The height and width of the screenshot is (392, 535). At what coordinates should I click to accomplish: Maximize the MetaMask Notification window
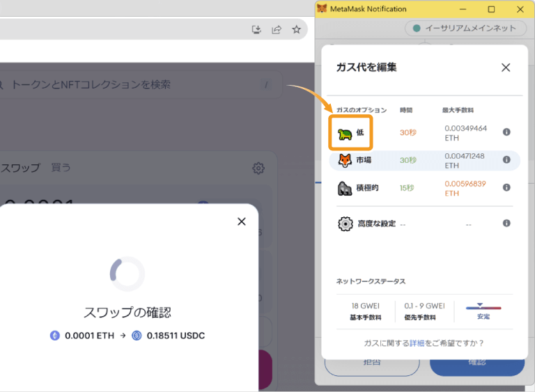(x=491, y=9)
